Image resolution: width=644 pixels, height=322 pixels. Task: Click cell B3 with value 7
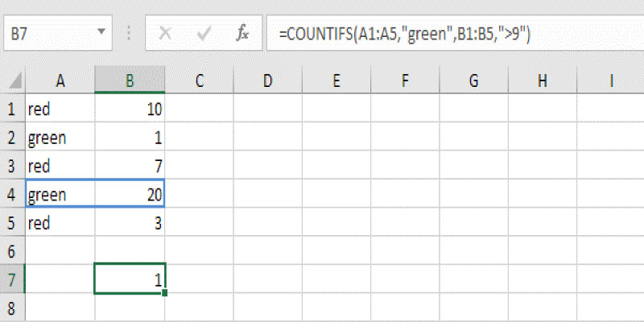(x=130, y=166)
